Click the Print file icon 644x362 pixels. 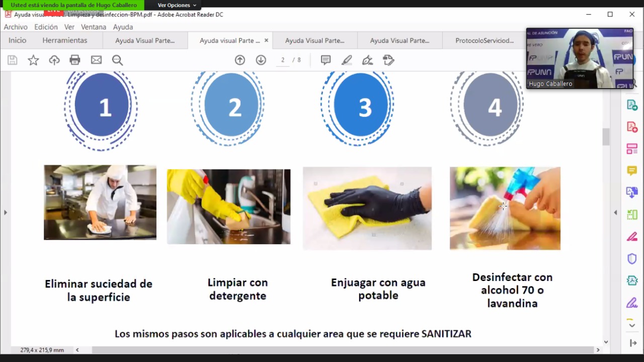[75, 60]
